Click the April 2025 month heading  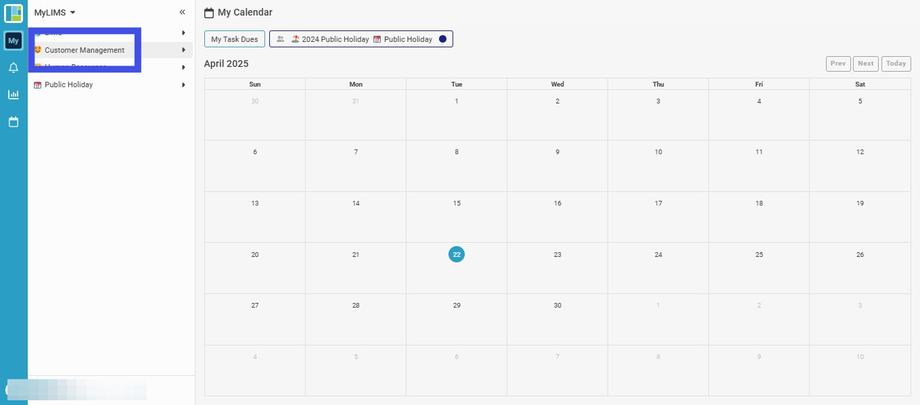point(226,64)
